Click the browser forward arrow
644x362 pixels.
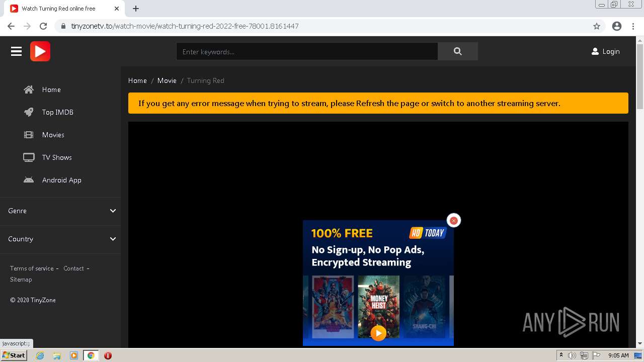[x=27, y=26]
